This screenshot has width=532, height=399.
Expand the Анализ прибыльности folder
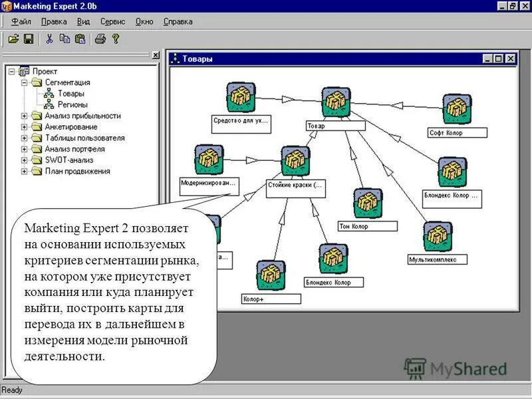(24, 116)
